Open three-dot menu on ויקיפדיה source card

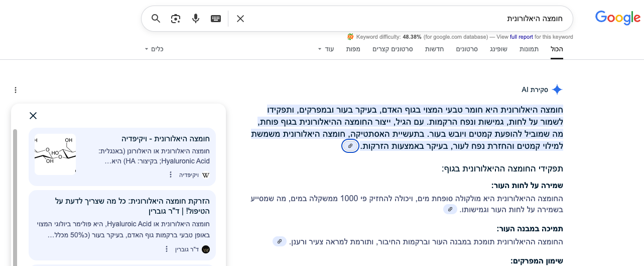171,174
